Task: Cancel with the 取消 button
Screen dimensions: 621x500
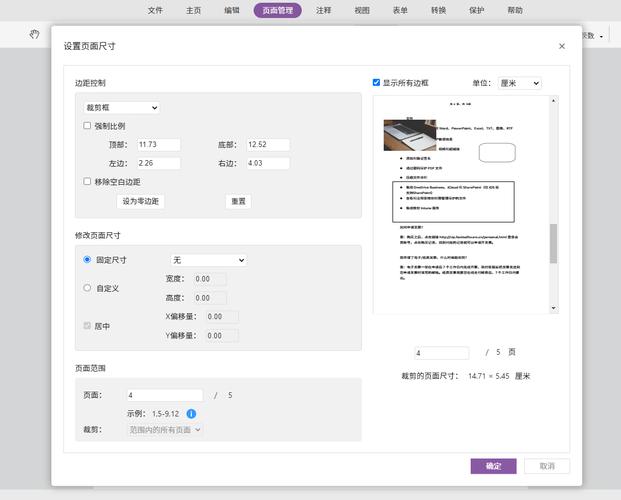Action: coord(547,466)
